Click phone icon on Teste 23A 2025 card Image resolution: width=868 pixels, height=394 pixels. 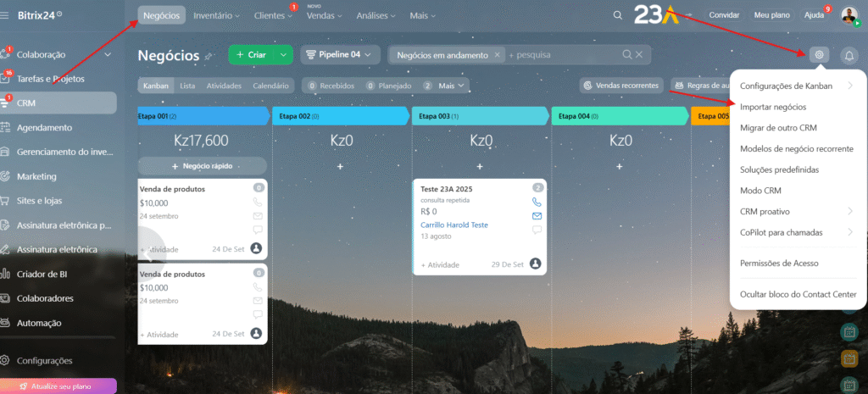pyautogui.click(x=537, y=203)
